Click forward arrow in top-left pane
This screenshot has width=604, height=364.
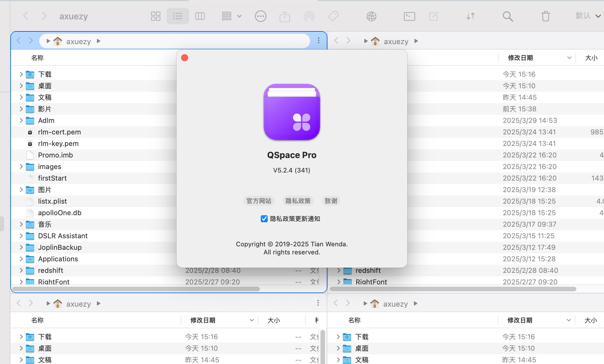31,41
